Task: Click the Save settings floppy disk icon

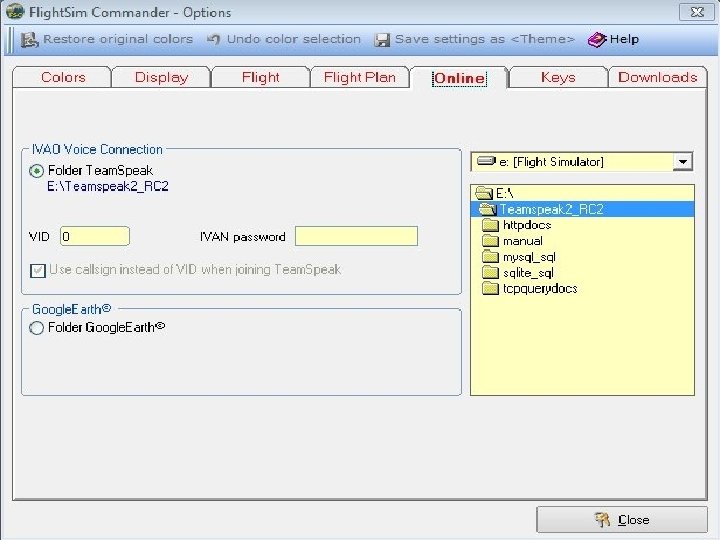Action: coord(382,40)
